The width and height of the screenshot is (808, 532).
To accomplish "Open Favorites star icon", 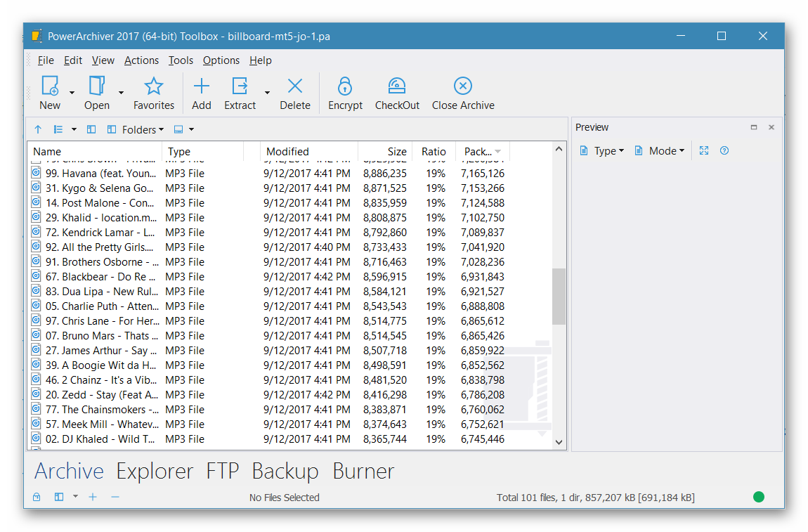I will 154,86.
